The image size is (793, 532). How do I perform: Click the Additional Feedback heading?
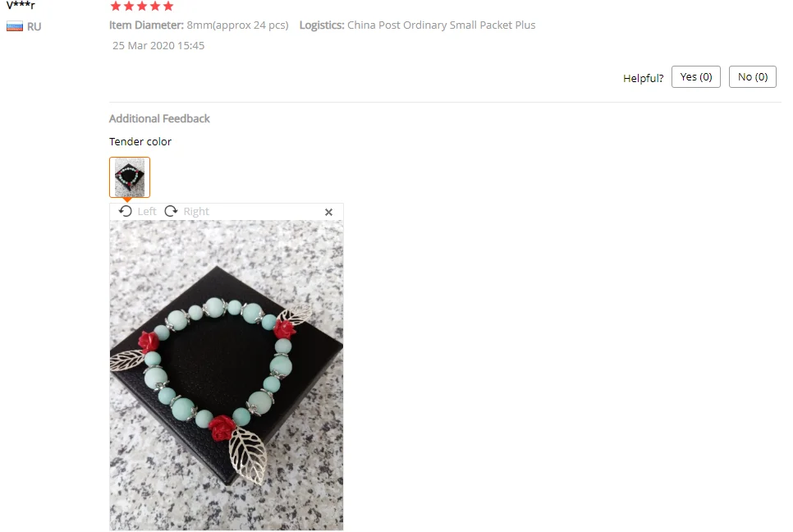159,118
